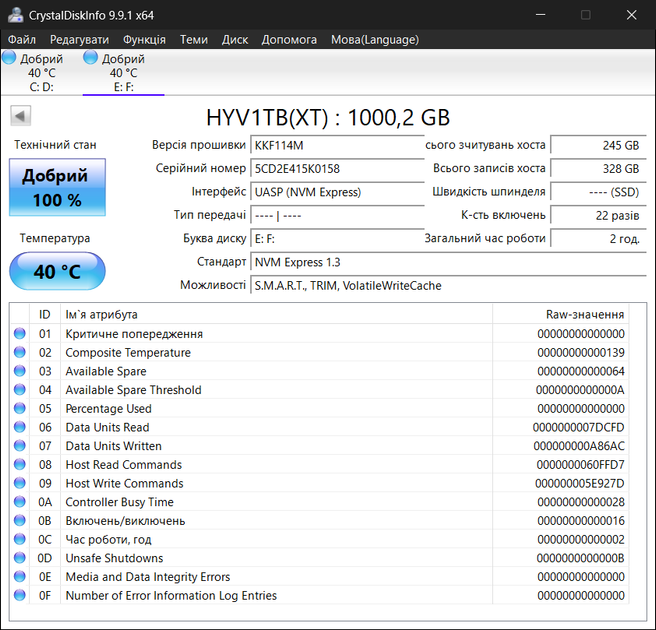Open the Диск menu
656x630 pixels.
click(x=235, y=40)
